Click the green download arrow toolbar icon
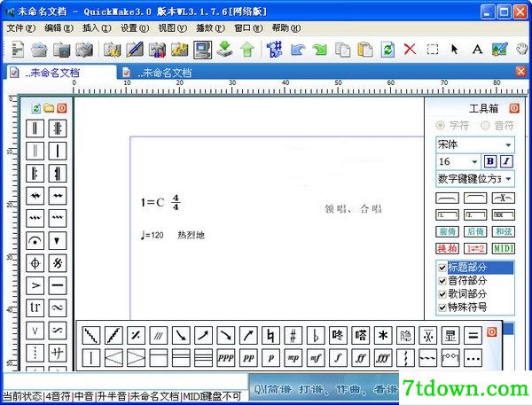Viewport: 532px width, 405px height. pos(224,50)
